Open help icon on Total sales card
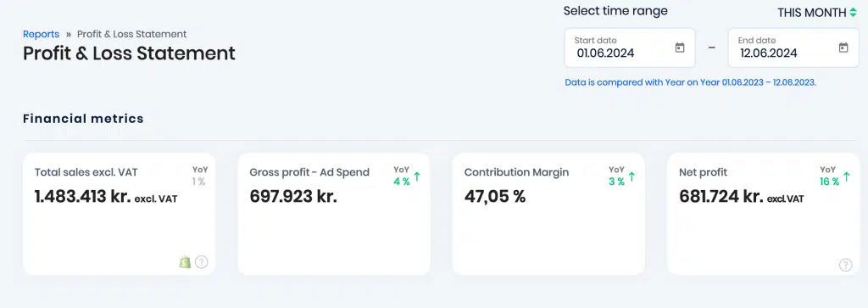The width and height of the screenshot is (868, 308). [202, 262]
